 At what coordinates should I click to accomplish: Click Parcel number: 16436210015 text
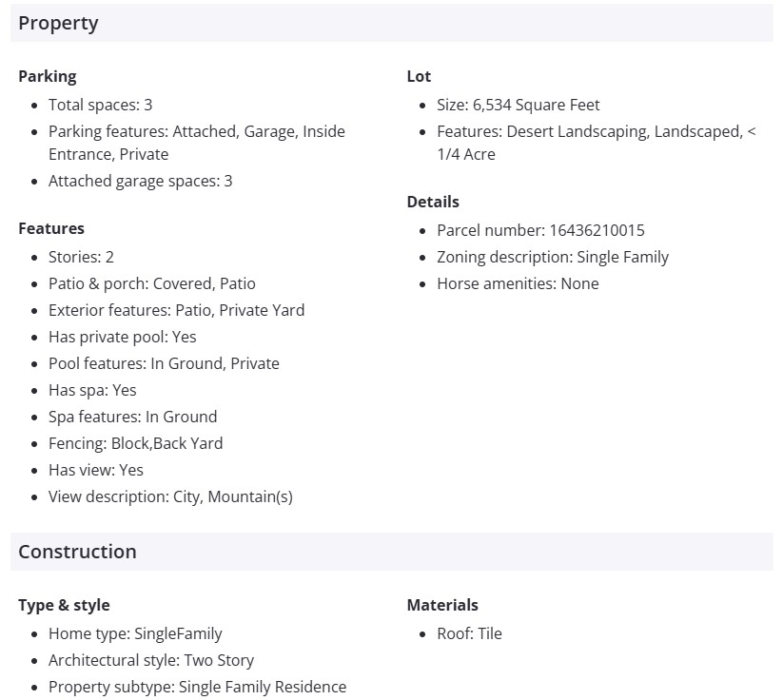tap(540, 230)
